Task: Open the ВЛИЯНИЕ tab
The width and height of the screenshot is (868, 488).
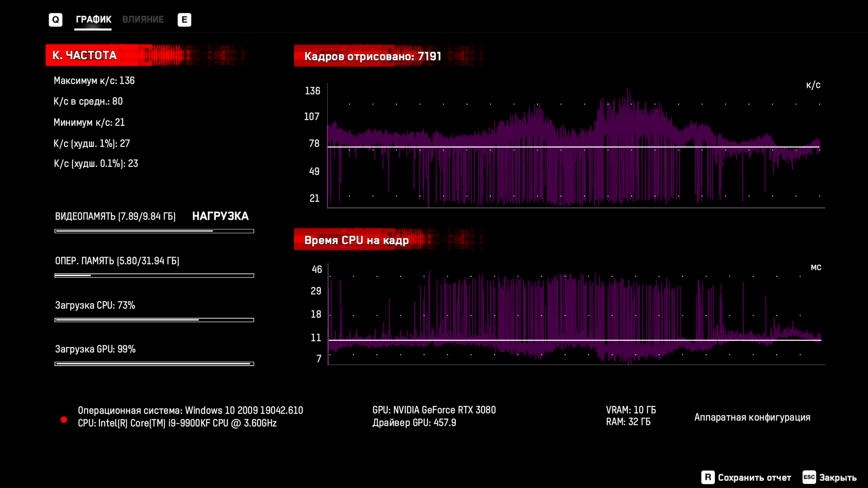Action: click(143, 20)
